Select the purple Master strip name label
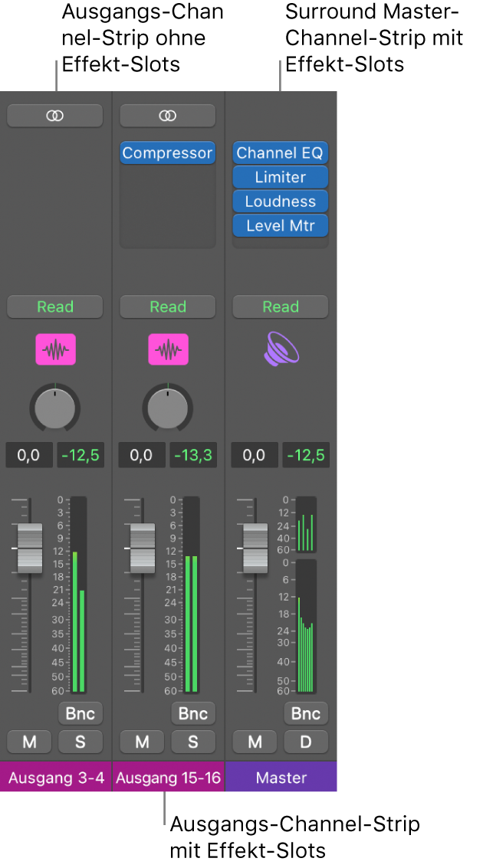 tap(281, 777)
